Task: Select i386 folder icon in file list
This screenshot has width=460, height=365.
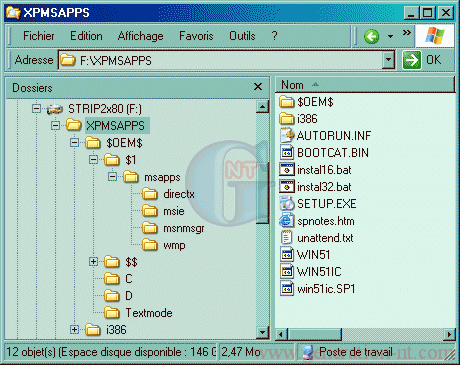Action: (x=287, y=118)
